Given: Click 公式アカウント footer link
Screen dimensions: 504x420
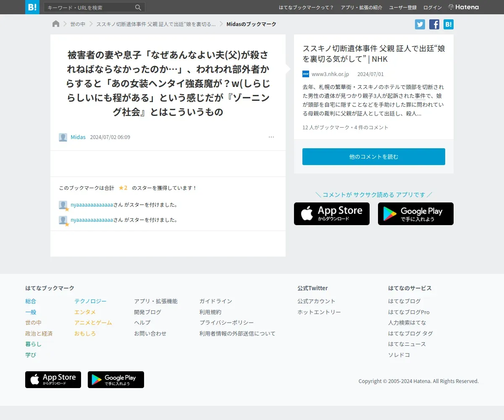Looking at the screenshot, I should point(316,301).
